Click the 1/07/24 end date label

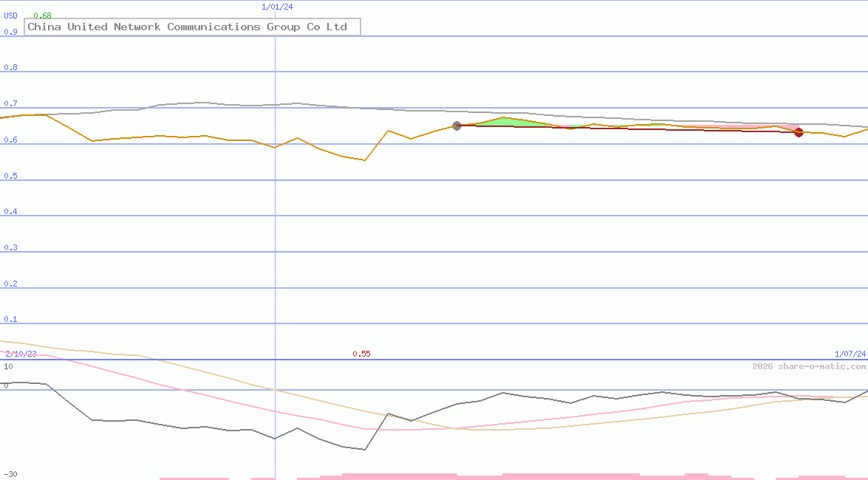pos(850,354)
